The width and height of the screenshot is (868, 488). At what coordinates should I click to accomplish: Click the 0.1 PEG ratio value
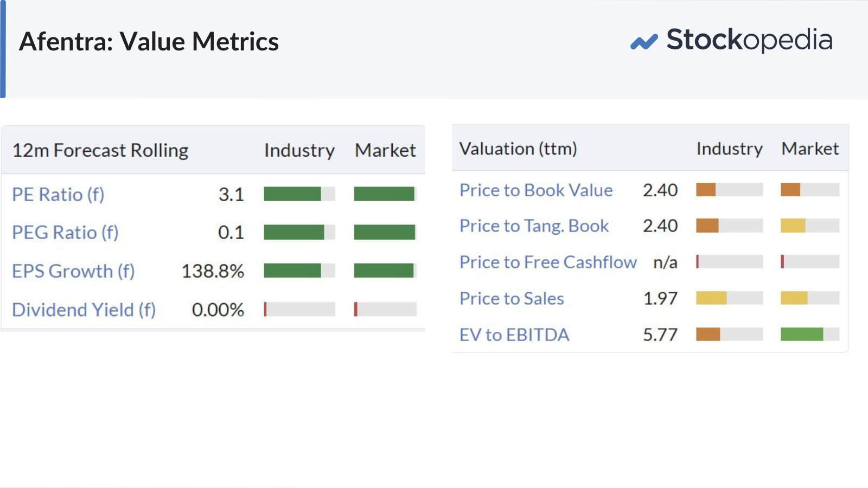231,233
